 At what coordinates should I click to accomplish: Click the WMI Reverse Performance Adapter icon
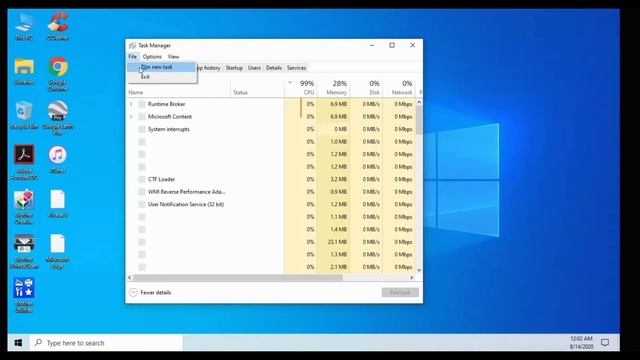[142, 192]
